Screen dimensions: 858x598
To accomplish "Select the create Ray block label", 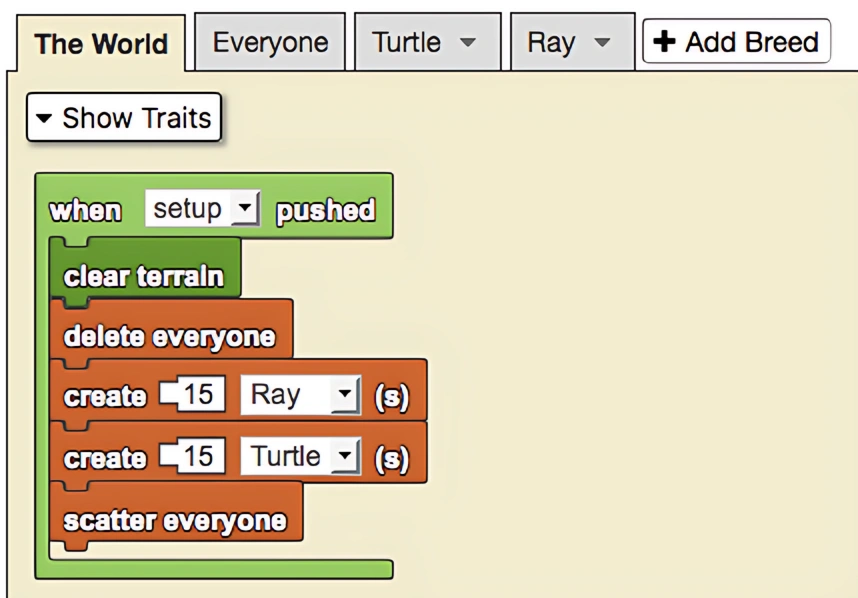I will pos(105,397).
